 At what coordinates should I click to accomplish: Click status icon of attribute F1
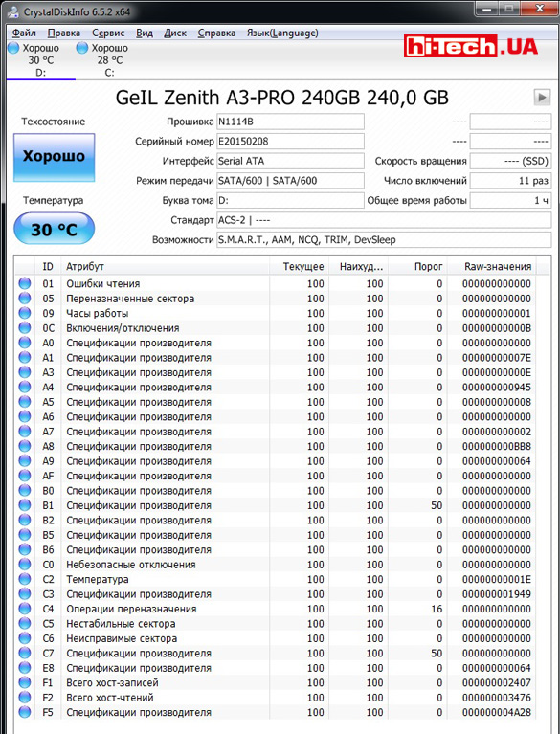25,682
